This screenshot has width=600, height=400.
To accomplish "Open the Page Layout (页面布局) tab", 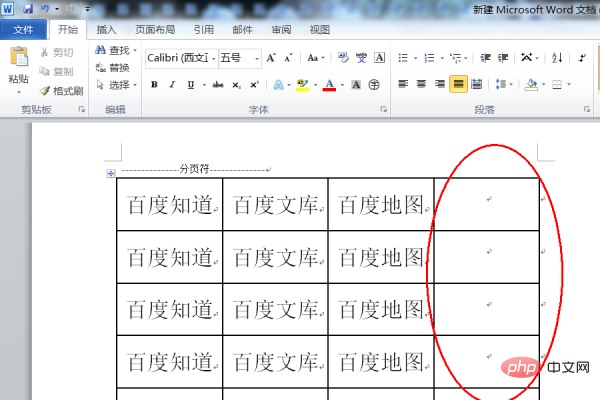I will coord(156,30).
